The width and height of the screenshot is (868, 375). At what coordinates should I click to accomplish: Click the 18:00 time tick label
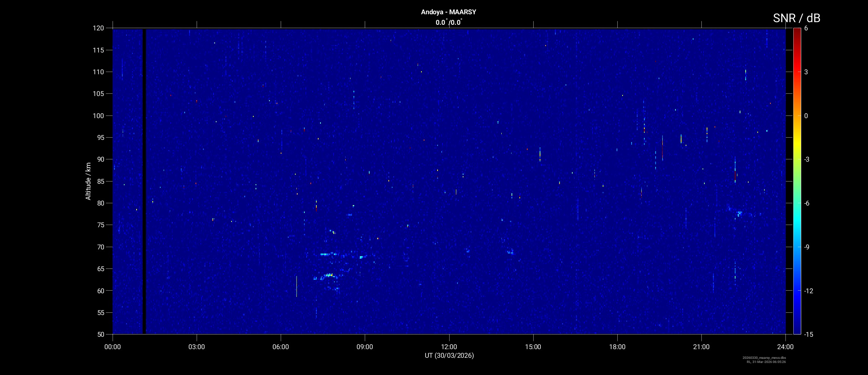[617, 347]
